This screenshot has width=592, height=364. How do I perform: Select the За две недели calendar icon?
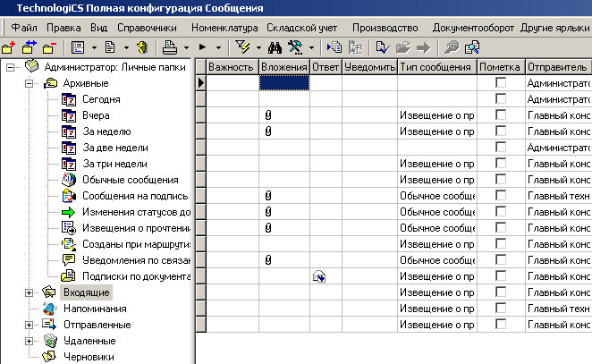[69, 148]
